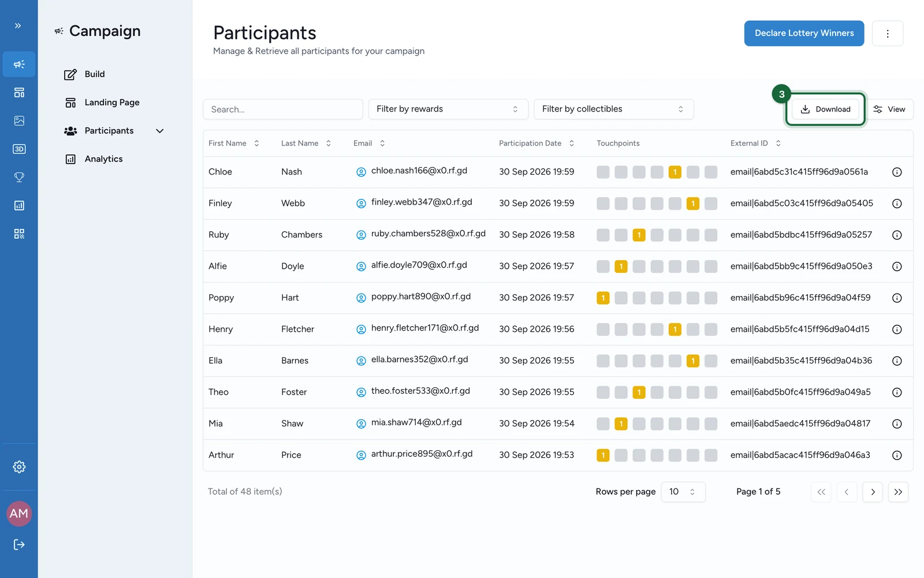The width and height of the screenshot is (924, 578).
Task: Open the megaphone campaign icon in sidebar
Action: coord(19,64)
